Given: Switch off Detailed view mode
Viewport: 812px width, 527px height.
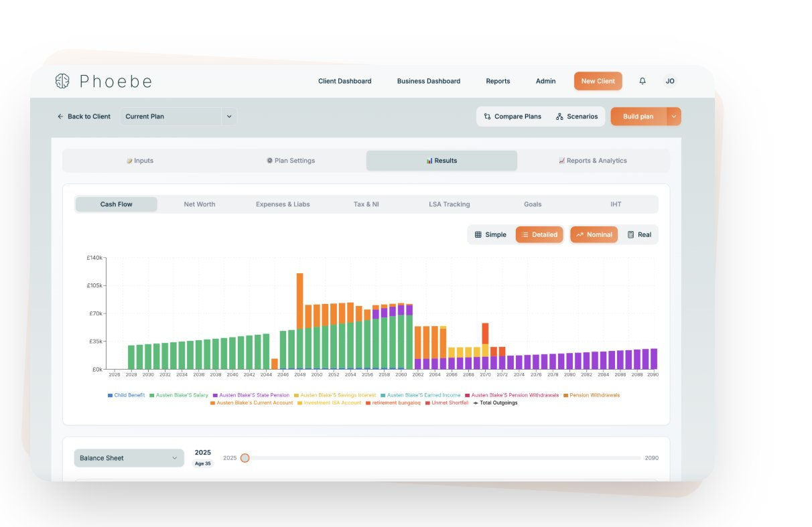Looking at the screenshot, I should coord(539,234).
